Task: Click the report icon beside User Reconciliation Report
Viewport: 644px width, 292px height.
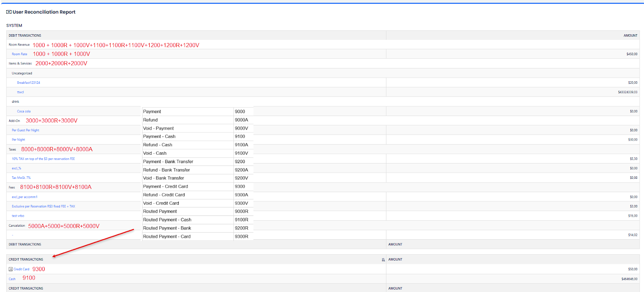Action: click(x=9, y=12)
